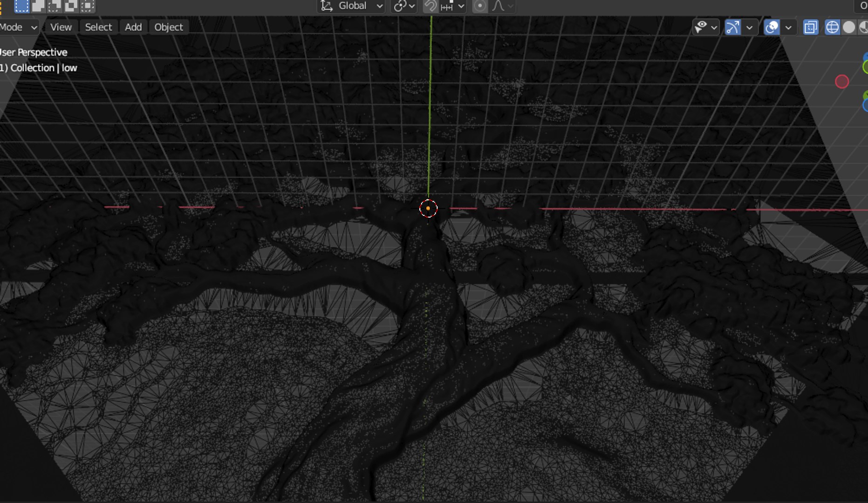Open the selectability and visibility eye menu

[x=705, y=27]
